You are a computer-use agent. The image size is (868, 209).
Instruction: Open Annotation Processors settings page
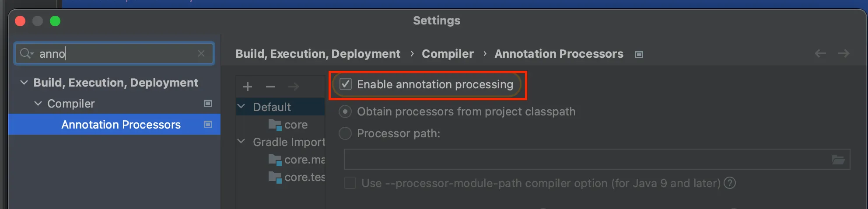(121, 125)
